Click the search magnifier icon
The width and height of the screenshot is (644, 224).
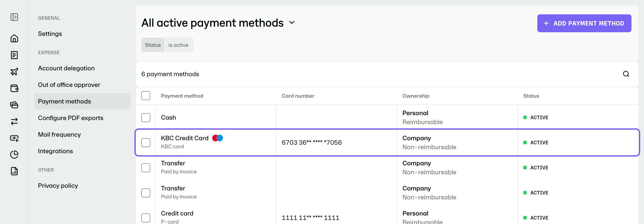(x=626, y=74)
